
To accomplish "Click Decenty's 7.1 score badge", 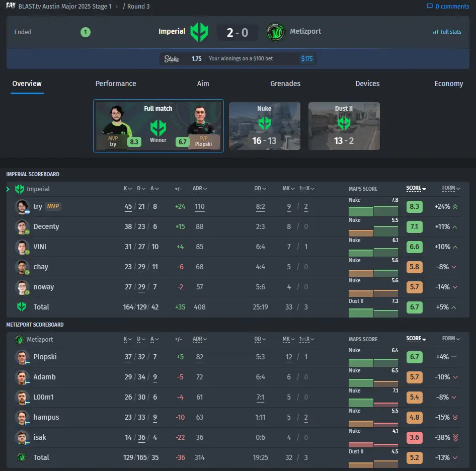I will (x=415, y=227).
